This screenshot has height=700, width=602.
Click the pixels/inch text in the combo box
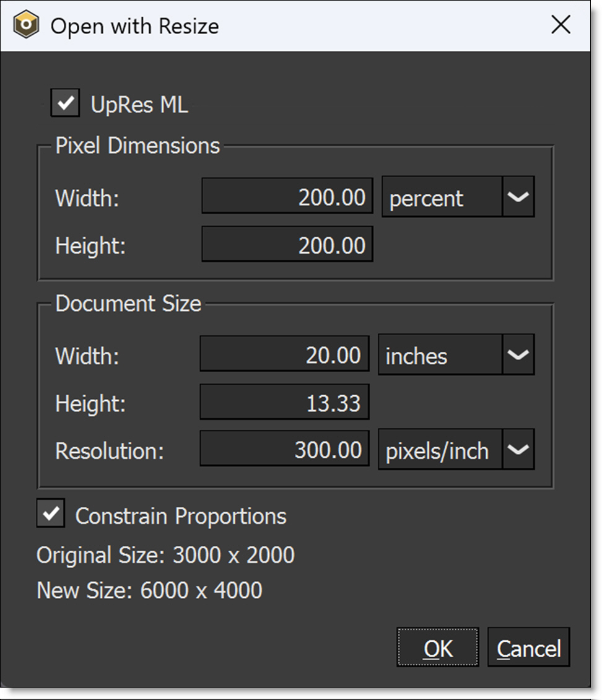coord(438,452)
